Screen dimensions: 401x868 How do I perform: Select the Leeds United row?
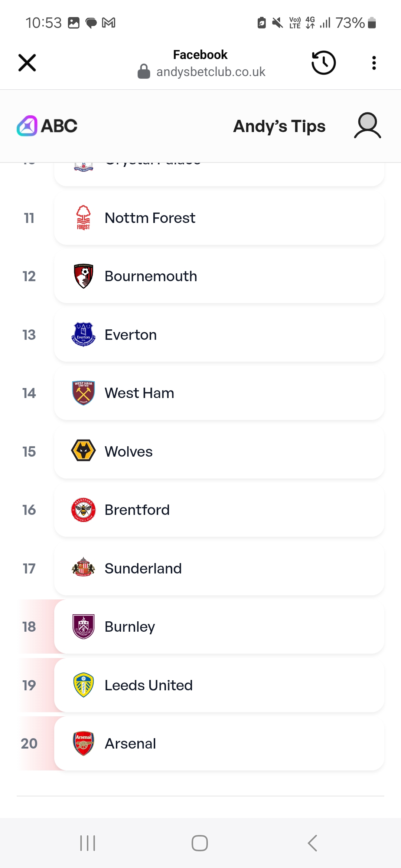point(219,685)
